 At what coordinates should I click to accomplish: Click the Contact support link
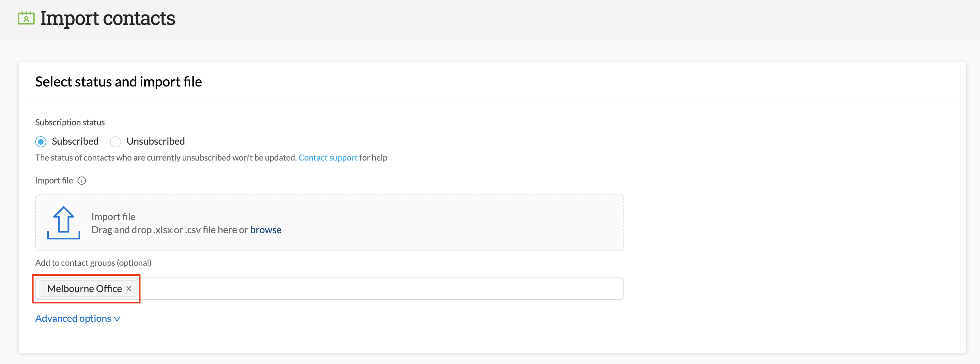click(x=328, y=157)
